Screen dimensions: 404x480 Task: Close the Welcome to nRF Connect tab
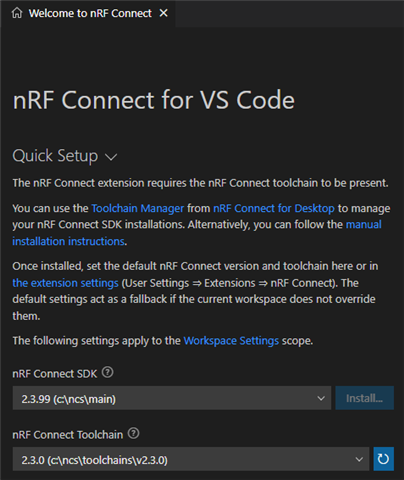163,13
